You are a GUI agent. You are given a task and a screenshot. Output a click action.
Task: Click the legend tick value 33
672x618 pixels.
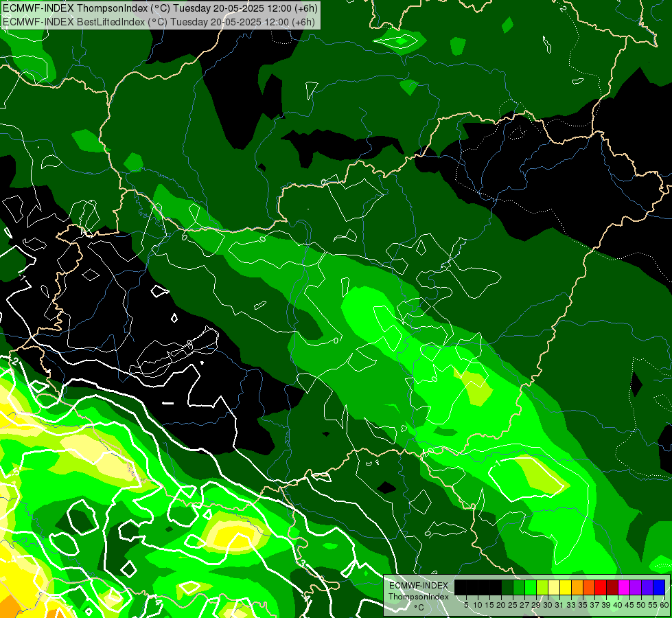point(571,605)
